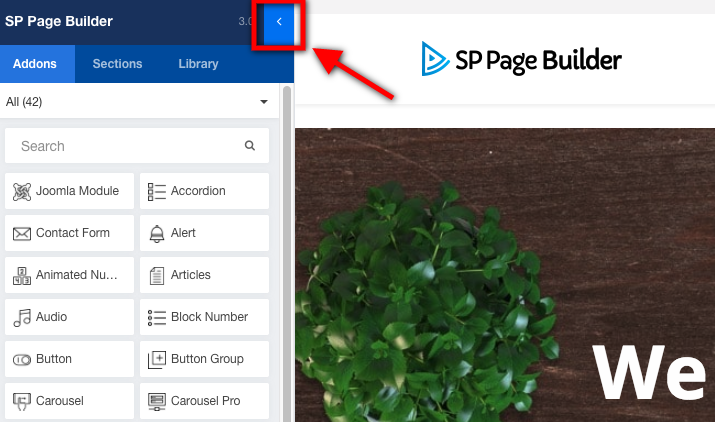Click the addons panel scrollbar
Viewport: 715px width, 422px height.
(287, 254)
